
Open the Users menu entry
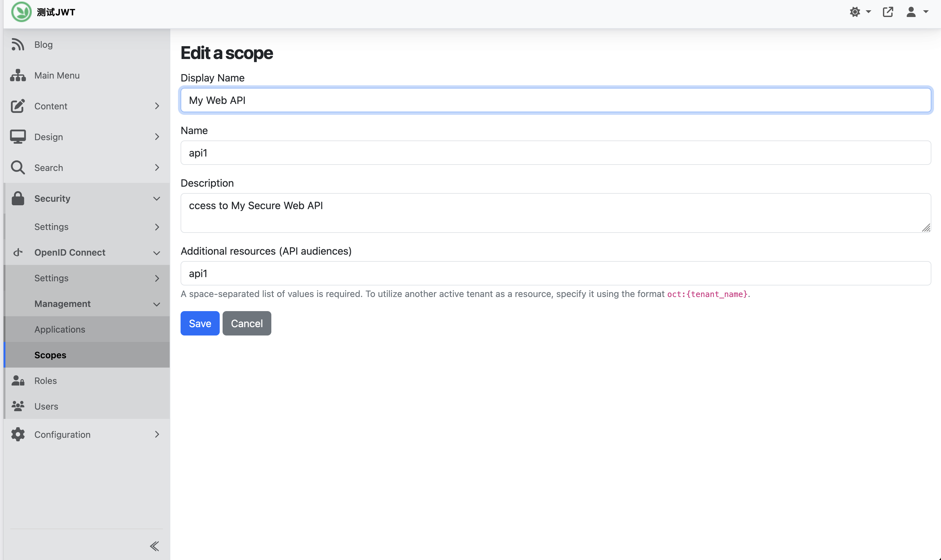86,406
